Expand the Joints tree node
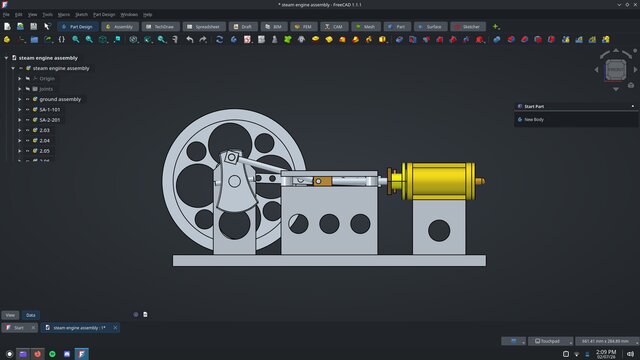640x360 pixels. 19,89
